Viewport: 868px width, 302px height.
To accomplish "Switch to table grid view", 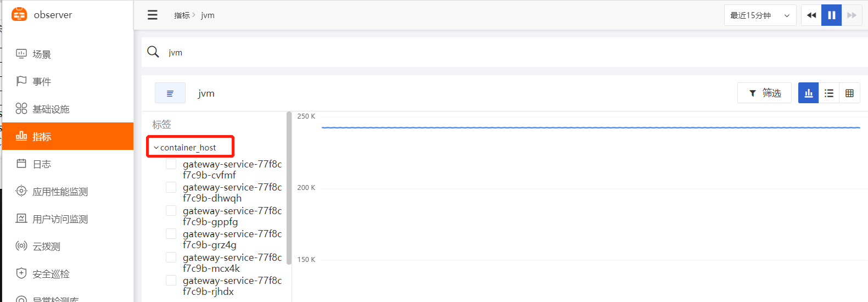I will 849,93.
